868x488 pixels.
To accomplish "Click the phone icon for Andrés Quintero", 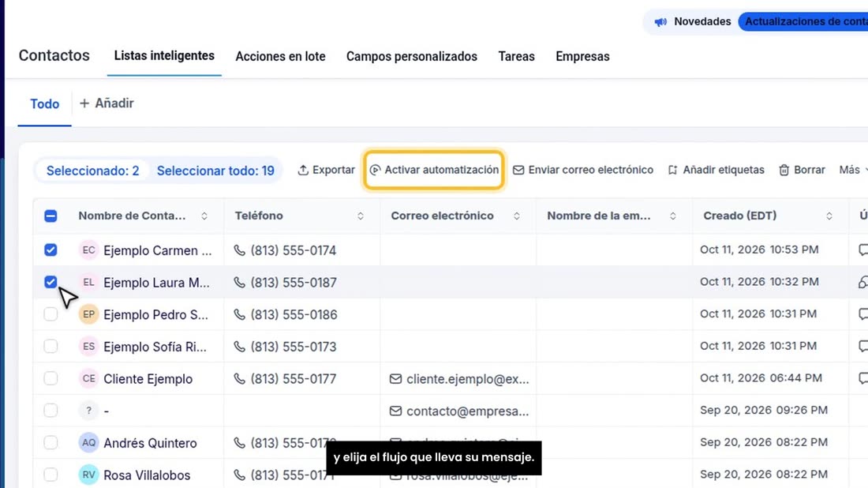I will coord(239,443).
